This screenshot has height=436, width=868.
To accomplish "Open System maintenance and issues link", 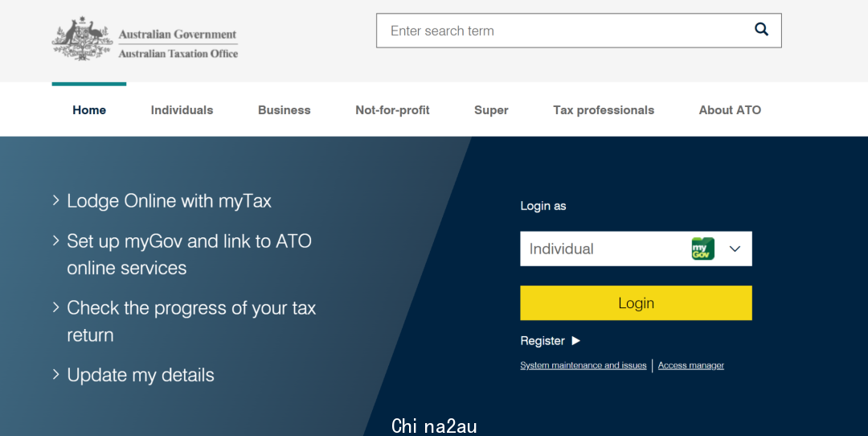I will pyautogui.click(x=583, y=365).
